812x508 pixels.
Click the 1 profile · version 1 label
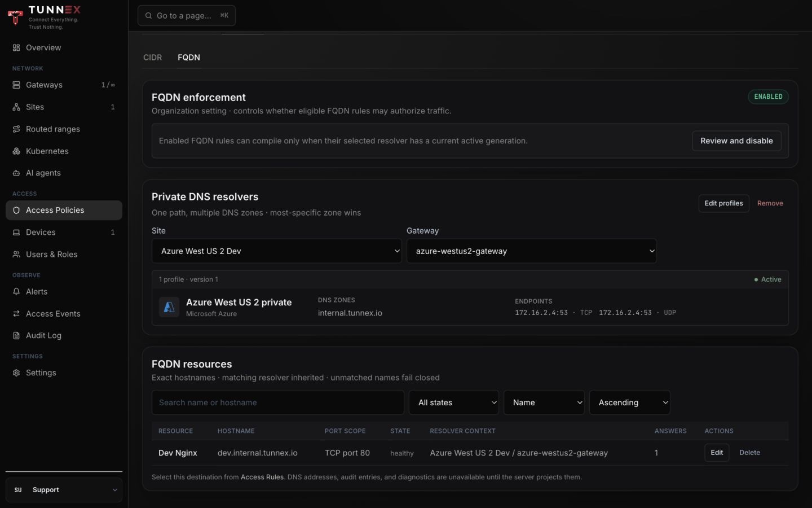pos(188,279)
